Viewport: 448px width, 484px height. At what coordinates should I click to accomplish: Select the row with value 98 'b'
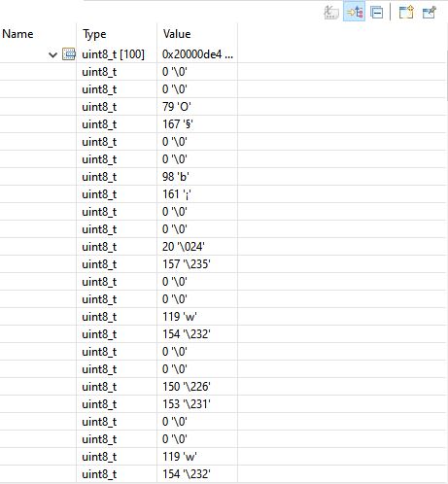click(x=224, y=177)
